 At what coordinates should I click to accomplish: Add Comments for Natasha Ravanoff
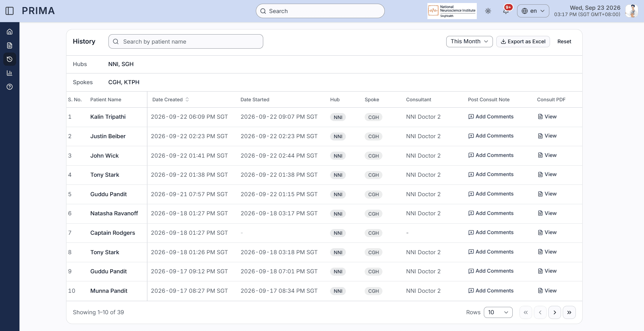pos(491,213)
